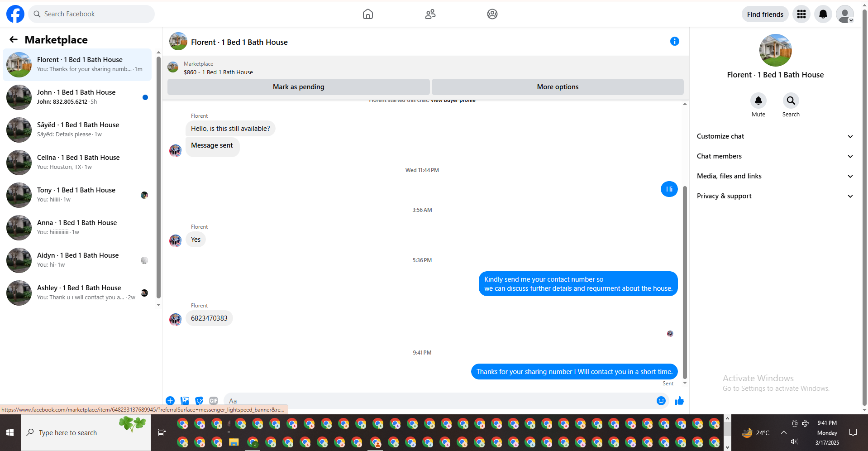
Task: Open Task View on the taskbar
Action: 162,433
